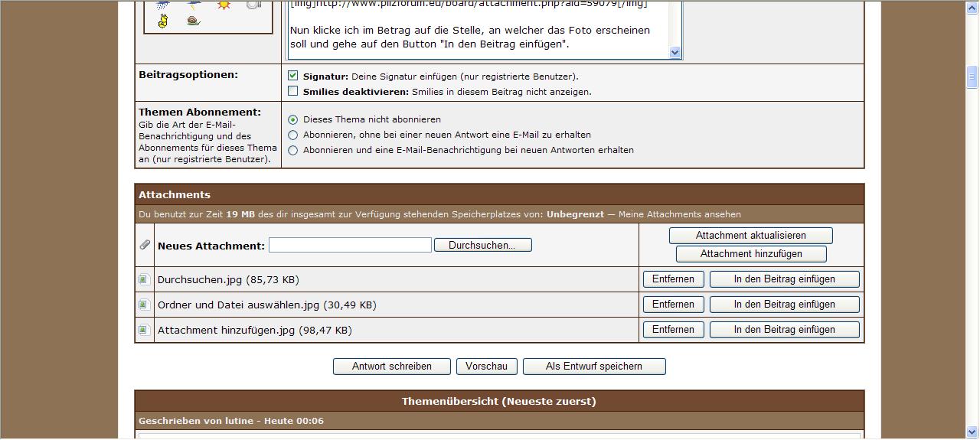
Task: Remove the Durchsuchen.jpg attachment
Action: point(673,279)
